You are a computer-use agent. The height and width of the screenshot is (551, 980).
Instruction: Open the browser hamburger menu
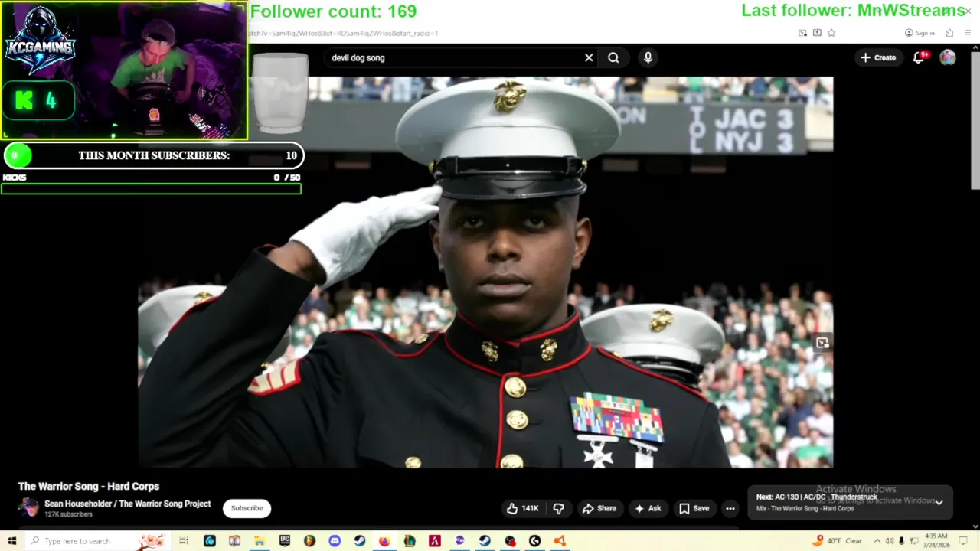[969, 33]
